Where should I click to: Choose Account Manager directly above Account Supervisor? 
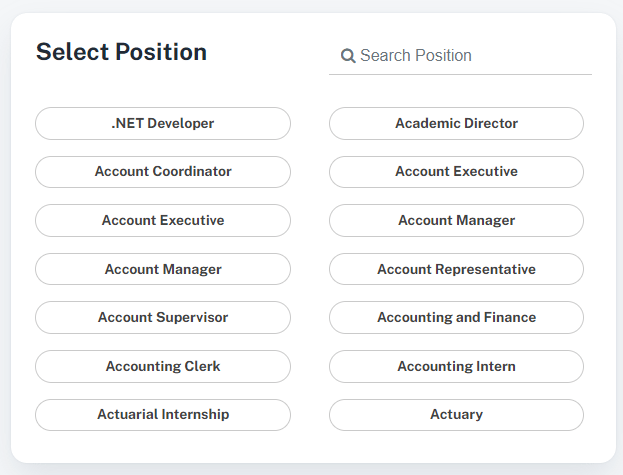click(x=163, y=269)
